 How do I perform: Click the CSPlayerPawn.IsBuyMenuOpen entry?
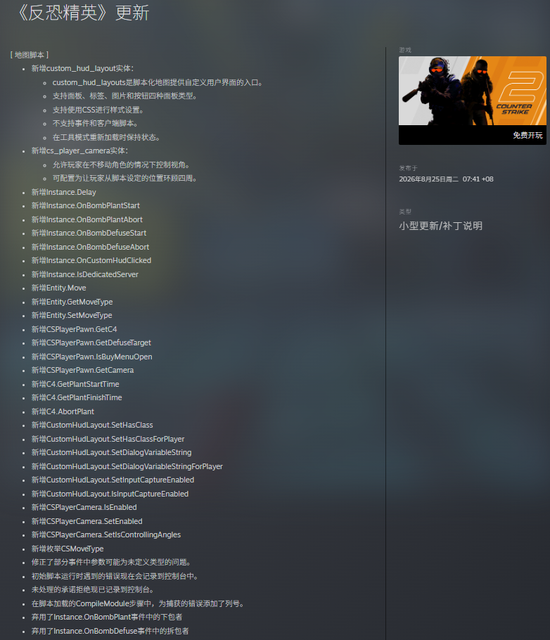click(92, 357)
